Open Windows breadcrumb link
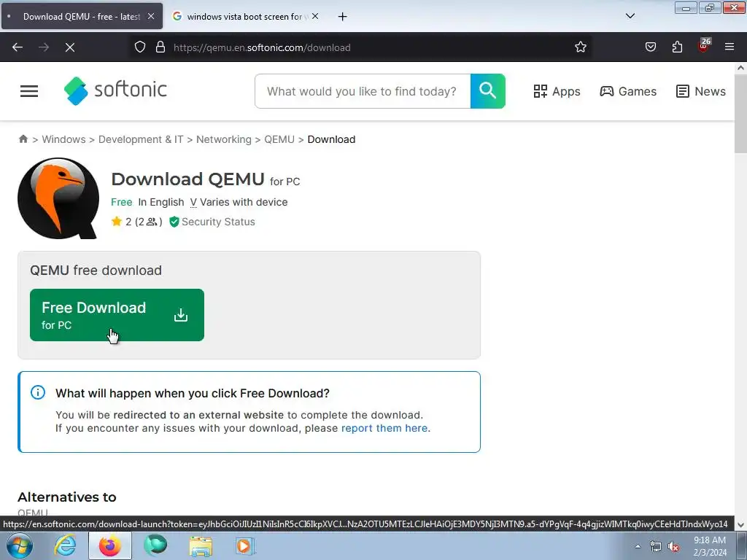 click(64, 139)
